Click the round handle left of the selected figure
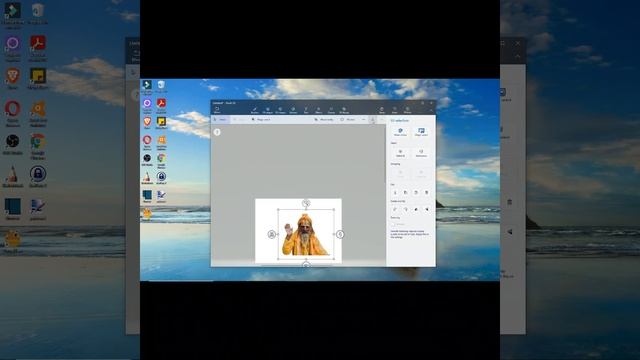 tap(272, 234)
